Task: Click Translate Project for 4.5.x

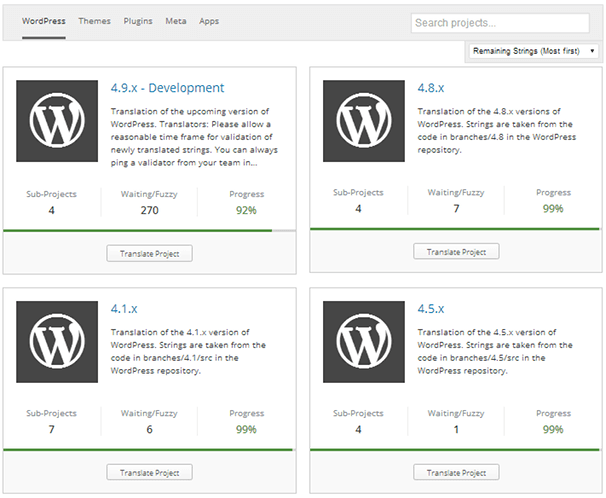Action: click(x=456, y=473)
